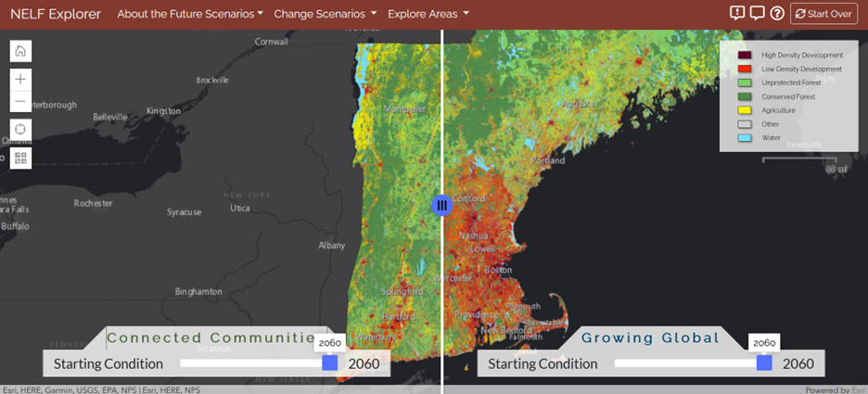
Task: Click the Connected Communities year slider handle
Action: pyautogui.click(x=330, y=363)
